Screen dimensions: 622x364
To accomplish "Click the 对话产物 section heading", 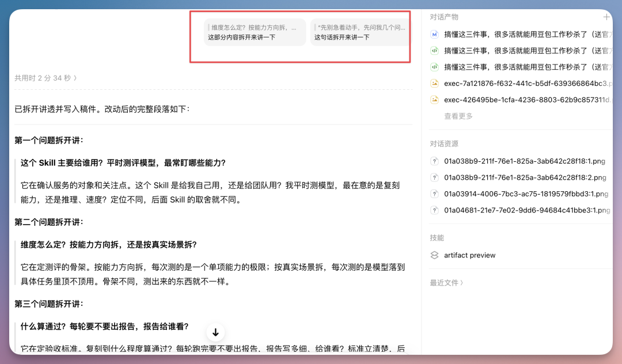I will point(444,17).
